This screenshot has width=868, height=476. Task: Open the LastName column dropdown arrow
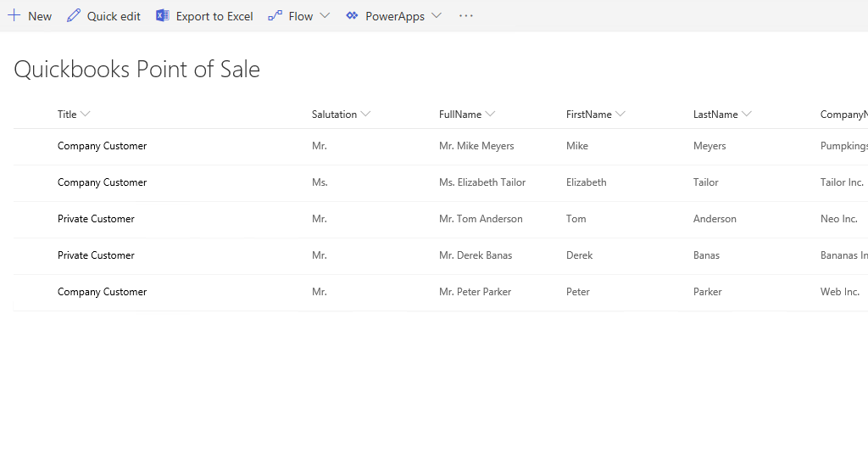pos(746,114)
